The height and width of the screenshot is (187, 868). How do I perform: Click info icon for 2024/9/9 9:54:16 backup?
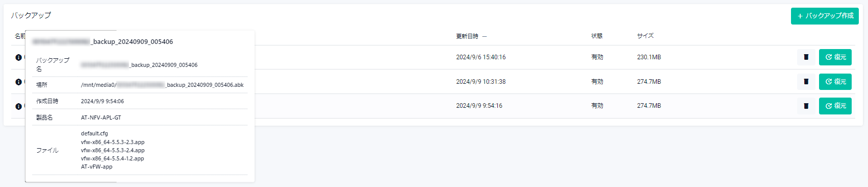[x=18, y=106]
